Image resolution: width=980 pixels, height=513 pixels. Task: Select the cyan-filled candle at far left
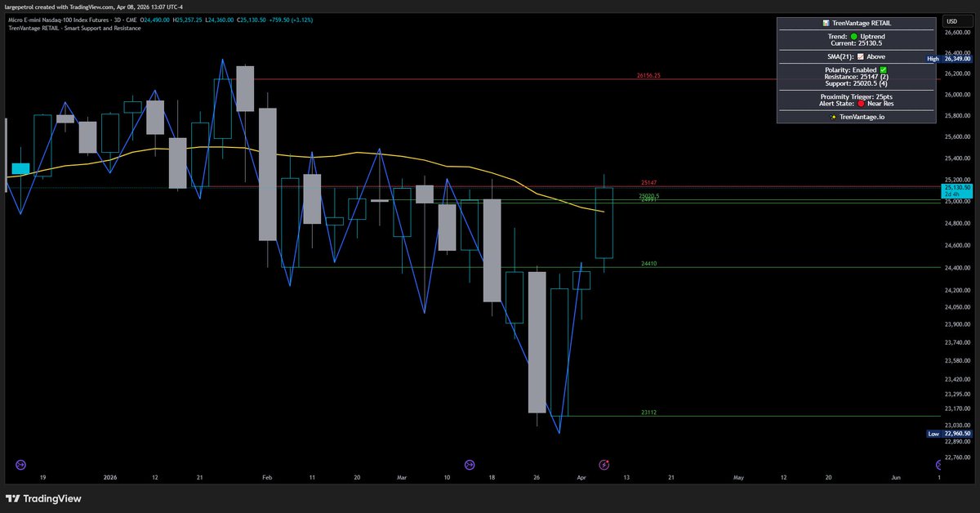click(20, 169)
